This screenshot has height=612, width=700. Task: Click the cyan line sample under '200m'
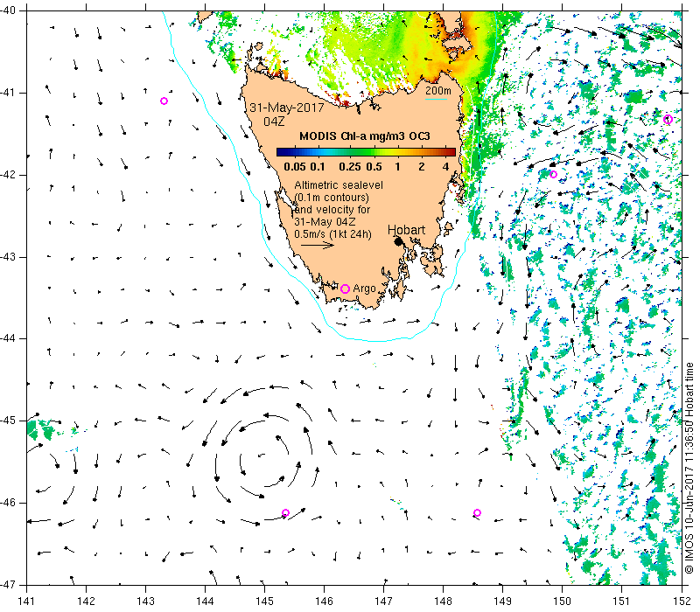tap(436, 99)
